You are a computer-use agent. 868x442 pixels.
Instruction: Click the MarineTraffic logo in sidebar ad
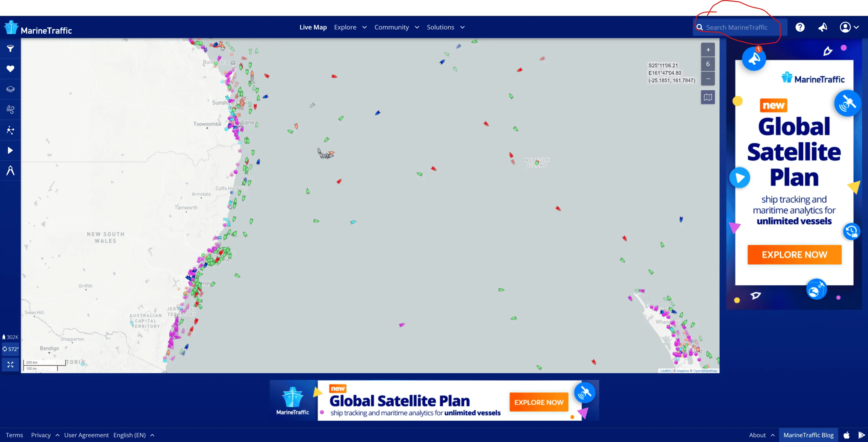pos(813,78)
